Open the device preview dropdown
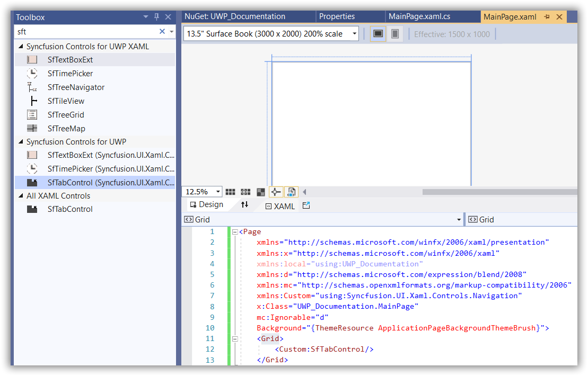The height and width of the screenshot is (376, 588). coord(354,34)
